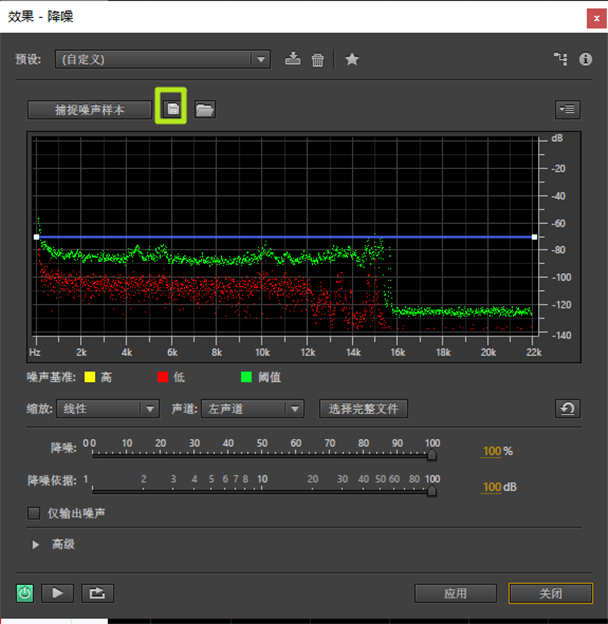Image resolution: width=608 pixels, height=624 pixels.
Task: Play the preview of the effect
Action: tap(57, 593)
